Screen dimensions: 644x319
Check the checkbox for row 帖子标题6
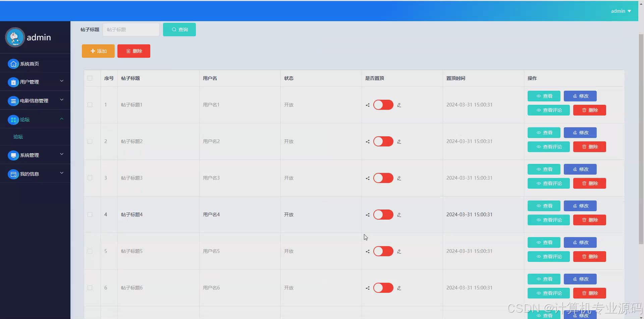90,288
